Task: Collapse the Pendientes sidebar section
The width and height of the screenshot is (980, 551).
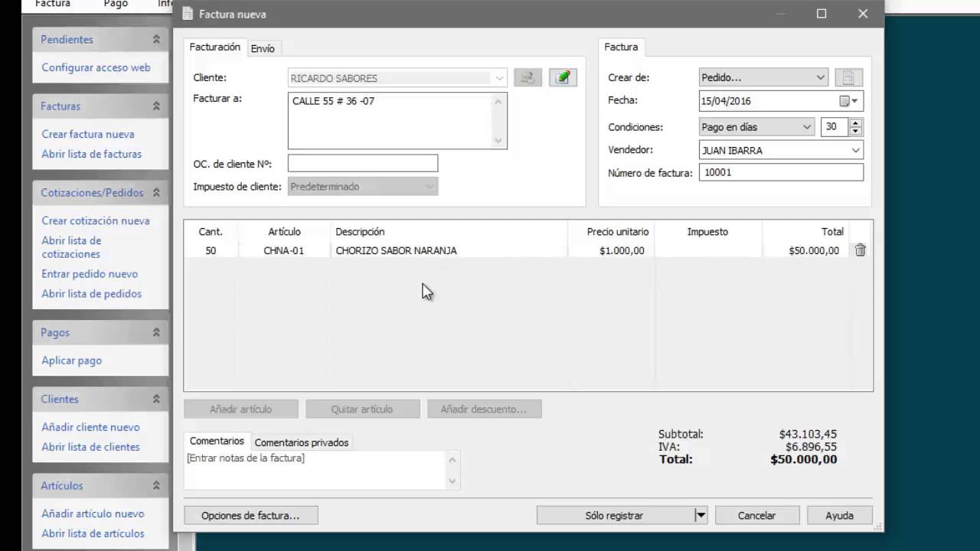Action: point(156,39)
